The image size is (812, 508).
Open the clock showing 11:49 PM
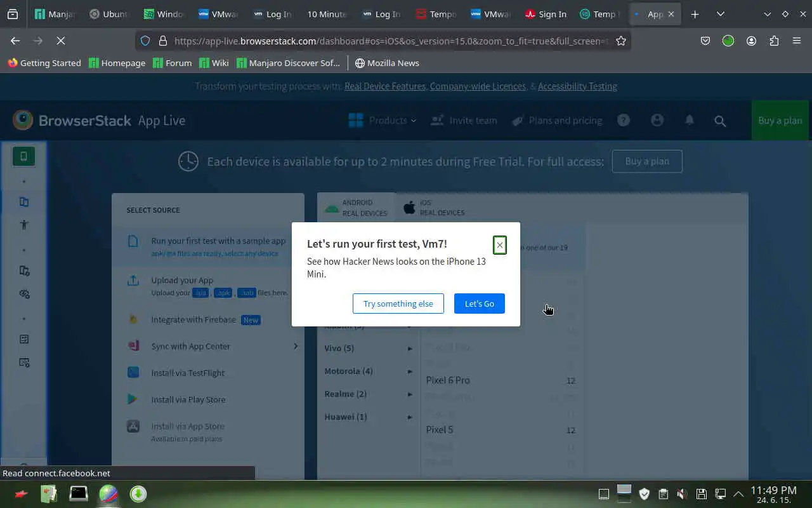pyautogui.click(x=773, y=493)
